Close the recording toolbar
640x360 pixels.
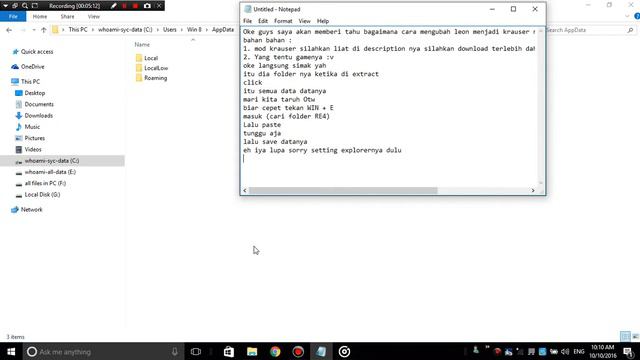[159, 6]
